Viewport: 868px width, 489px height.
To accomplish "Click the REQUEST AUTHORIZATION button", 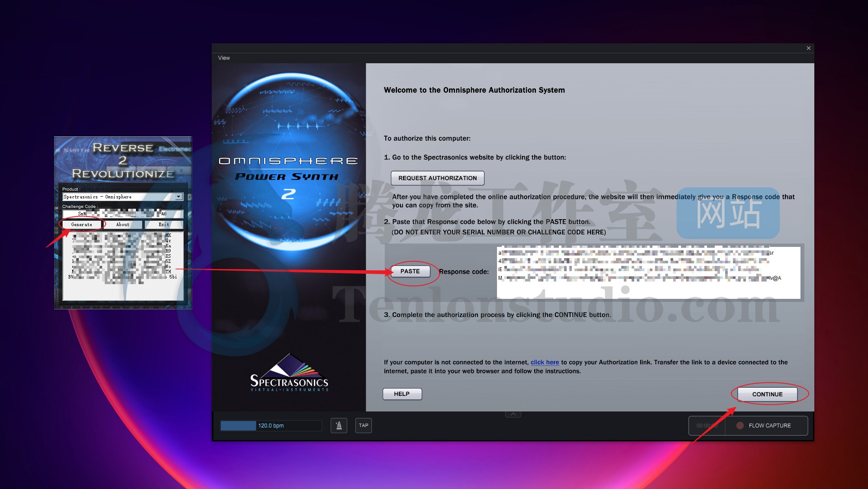I will [437, 178].
